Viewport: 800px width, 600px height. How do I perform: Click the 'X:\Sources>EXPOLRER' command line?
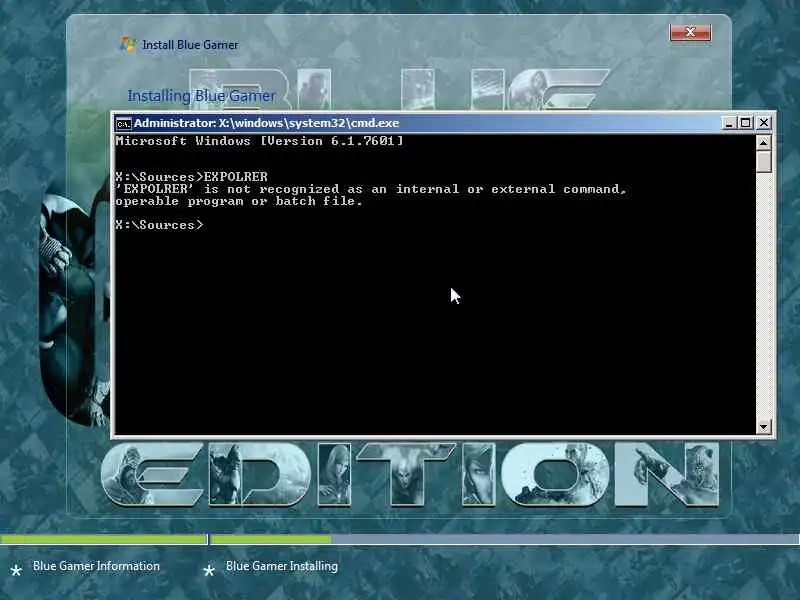pos(191,177)
